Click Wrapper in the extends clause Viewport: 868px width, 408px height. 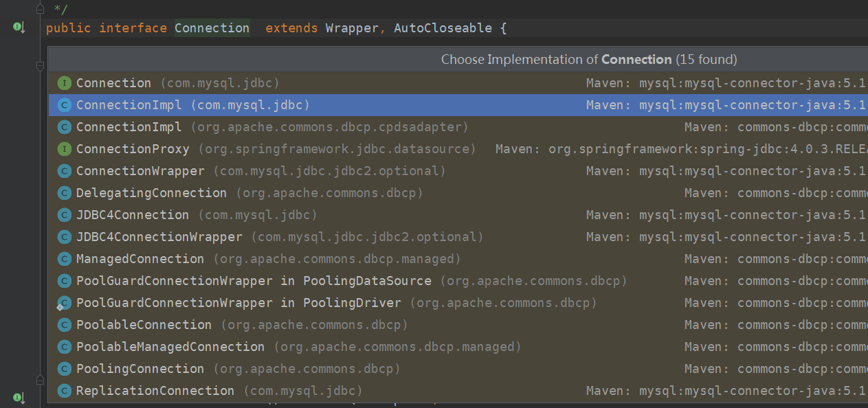coord(352,28)
